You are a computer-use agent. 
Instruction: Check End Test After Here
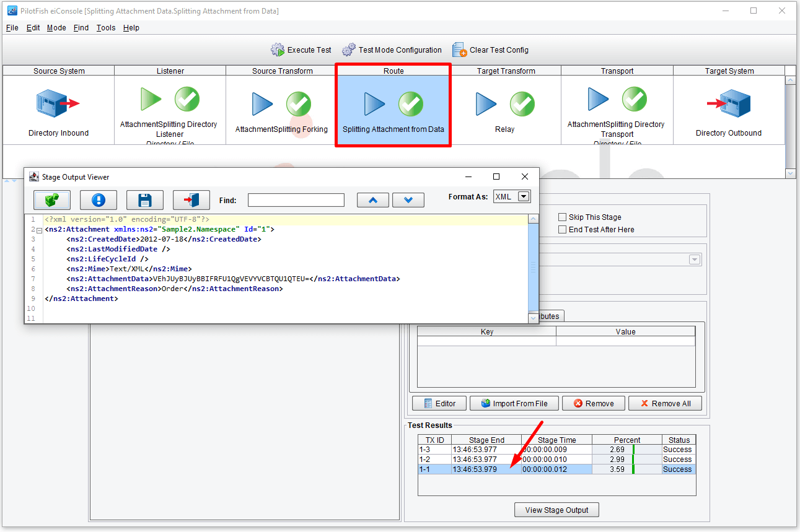pos(563,230)
